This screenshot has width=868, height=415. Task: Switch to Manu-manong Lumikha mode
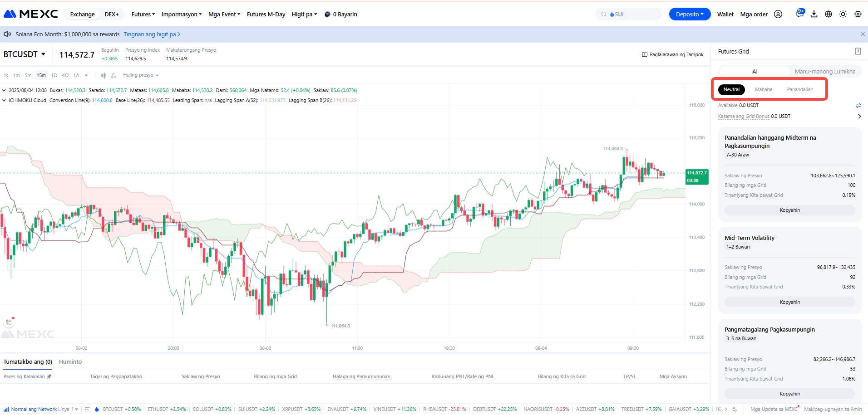[x=825, y=71]
